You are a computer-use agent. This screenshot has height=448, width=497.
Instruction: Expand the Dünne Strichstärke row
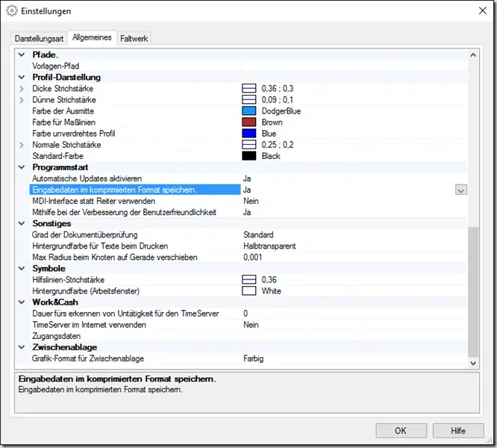tap(22, 100)
